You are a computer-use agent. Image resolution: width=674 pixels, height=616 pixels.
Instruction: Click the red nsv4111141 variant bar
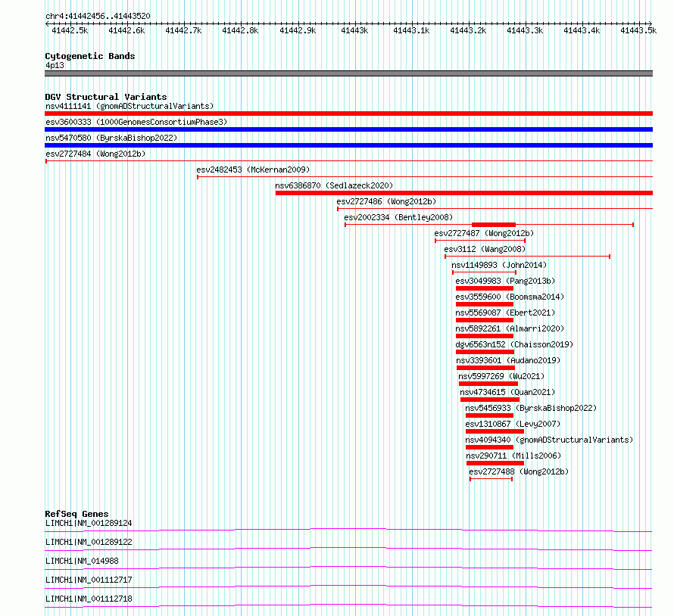pyautogui.click(x=348, y=114)
